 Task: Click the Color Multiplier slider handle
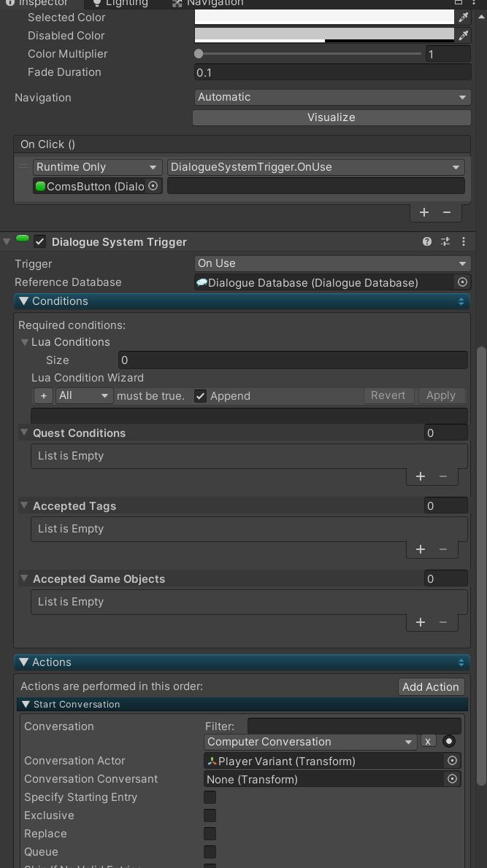[x=199, y=54]
